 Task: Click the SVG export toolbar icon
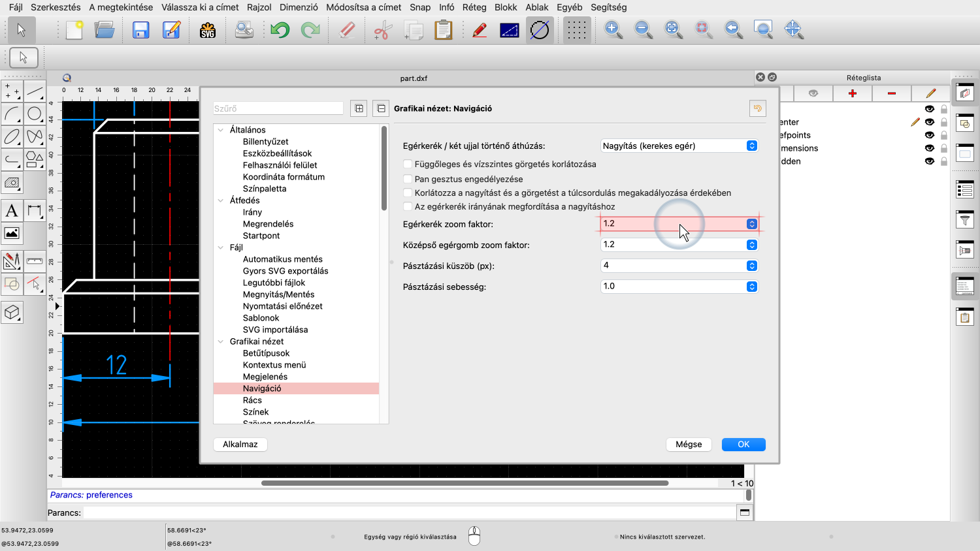(208, 30)
